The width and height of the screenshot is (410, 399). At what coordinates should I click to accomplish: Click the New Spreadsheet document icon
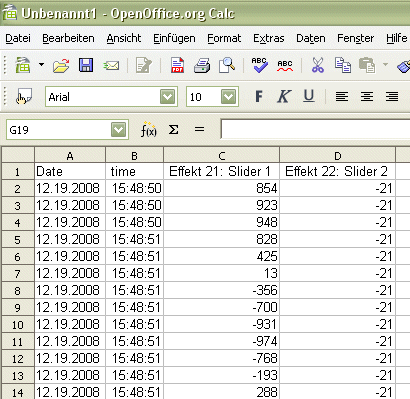23,65
